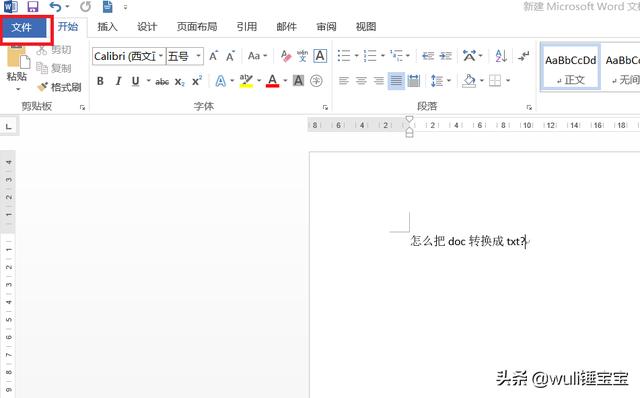Open the 字体 dialog launcher
Image resolution: width=640 pixels, height=398 pixels.
pyautogui.click(x=325, y=107)
